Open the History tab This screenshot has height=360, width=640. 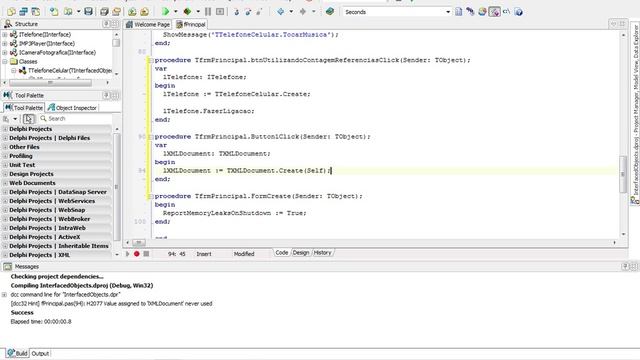tap(322, 253)
